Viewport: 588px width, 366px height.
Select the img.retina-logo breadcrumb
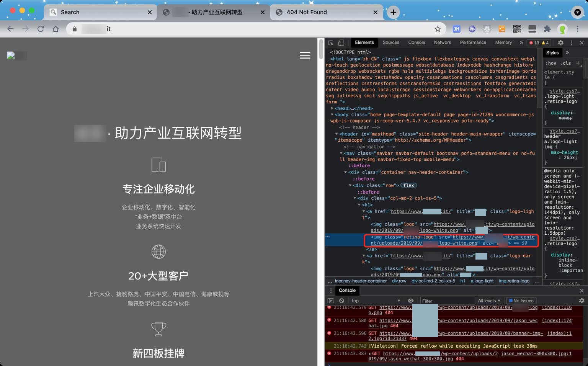(x=514, y=281)
